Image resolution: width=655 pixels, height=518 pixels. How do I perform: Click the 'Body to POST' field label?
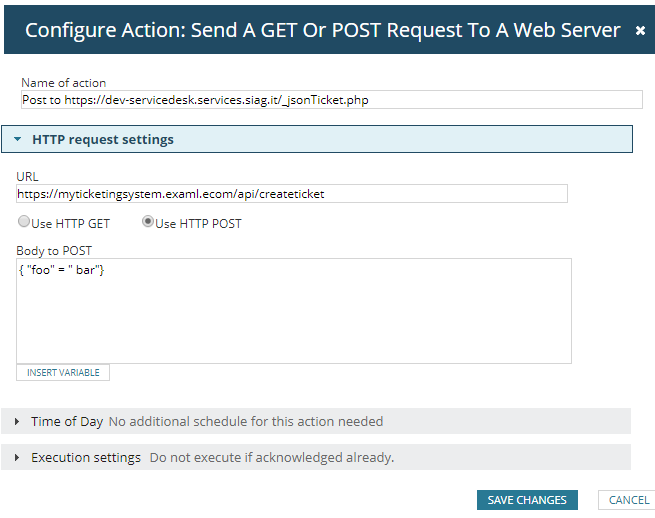tap(54, 250)
